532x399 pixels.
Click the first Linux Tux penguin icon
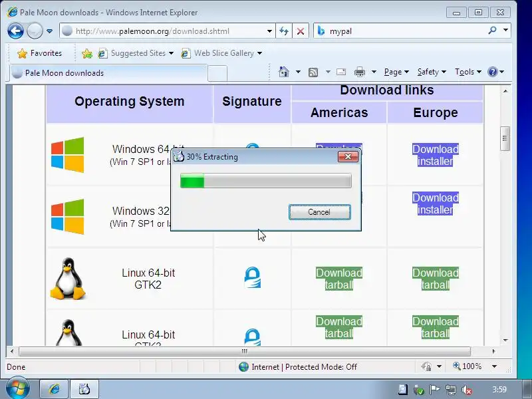pyautogui.click(x=68, y=279)
